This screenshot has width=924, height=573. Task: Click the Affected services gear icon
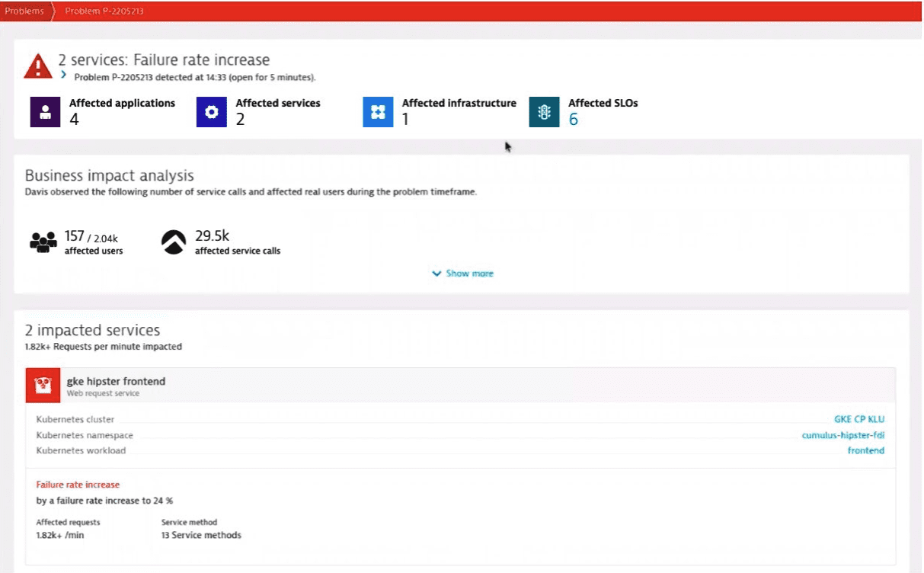[x=211, y=111]
